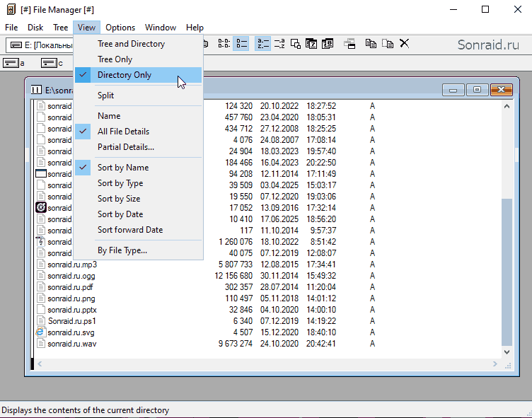Click the vertical scrollbar down arrow
532x418 pixels.
click(507, 352)
